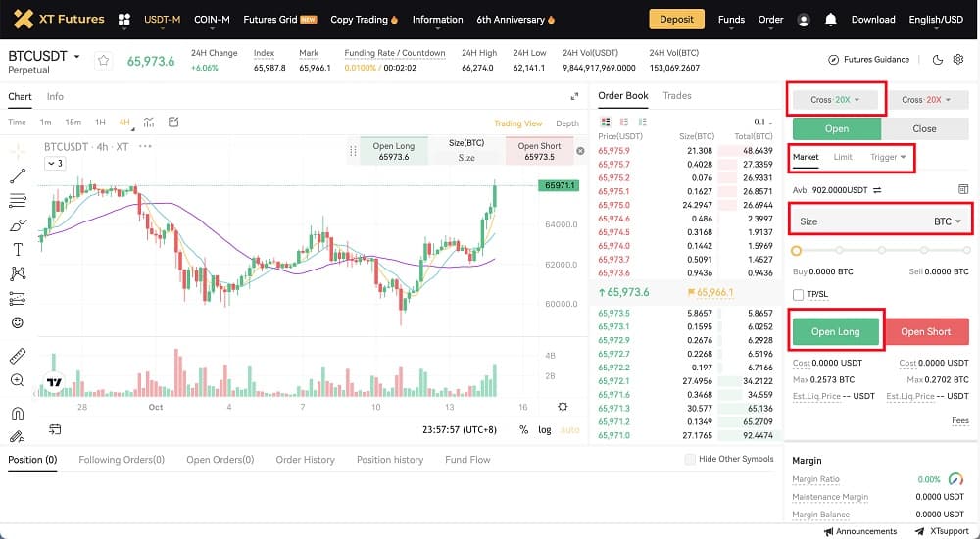980x539 pixels.
Task: Show sell orders only view icon
Action: pos(623,122)
